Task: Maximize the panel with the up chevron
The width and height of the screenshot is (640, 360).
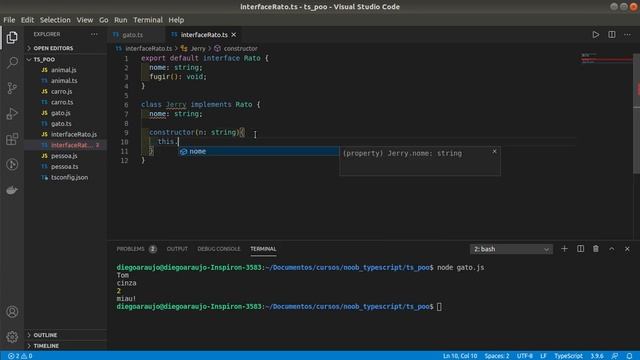Action: [x=611, y=249]
